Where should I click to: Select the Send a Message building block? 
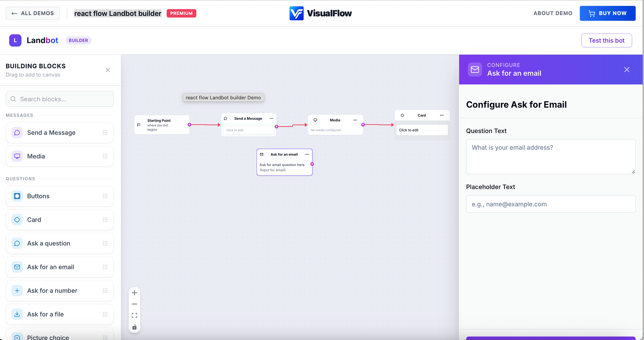[60, 133]
